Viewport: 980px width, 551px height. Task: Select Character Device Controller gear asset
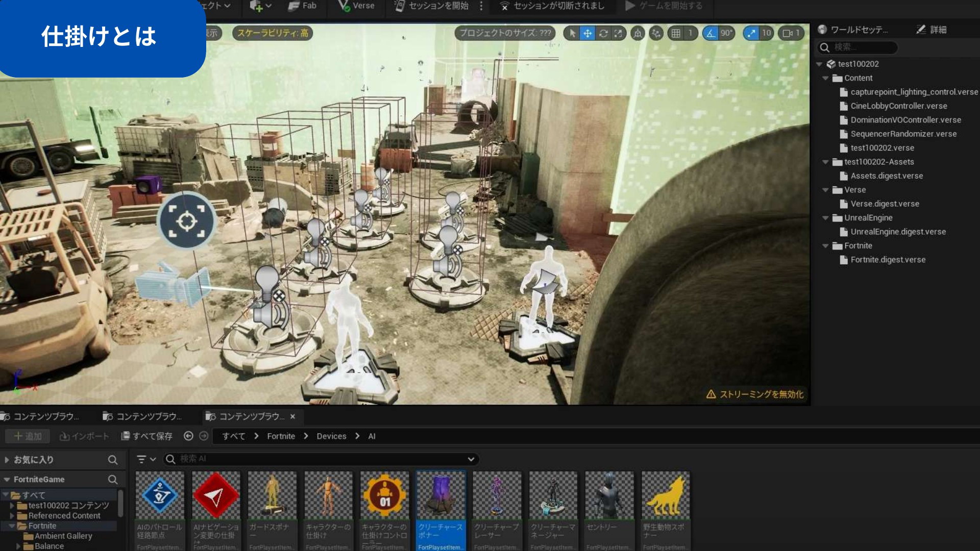point(384,511)
